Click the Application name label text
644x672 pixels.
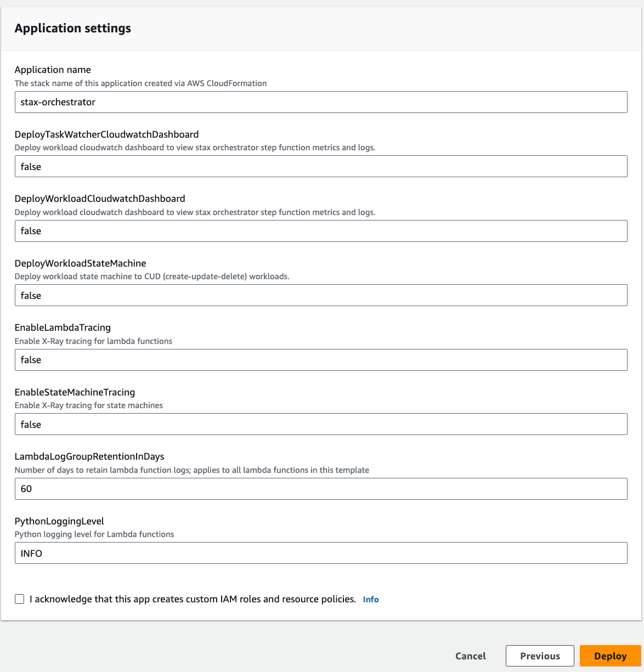coord(53,70)
